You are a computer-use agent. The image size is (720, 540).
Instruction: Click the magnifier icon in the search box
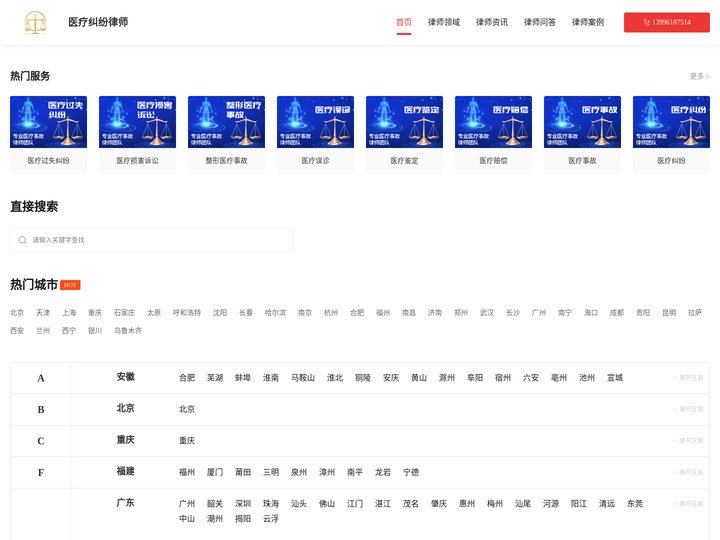click(22, 240)
